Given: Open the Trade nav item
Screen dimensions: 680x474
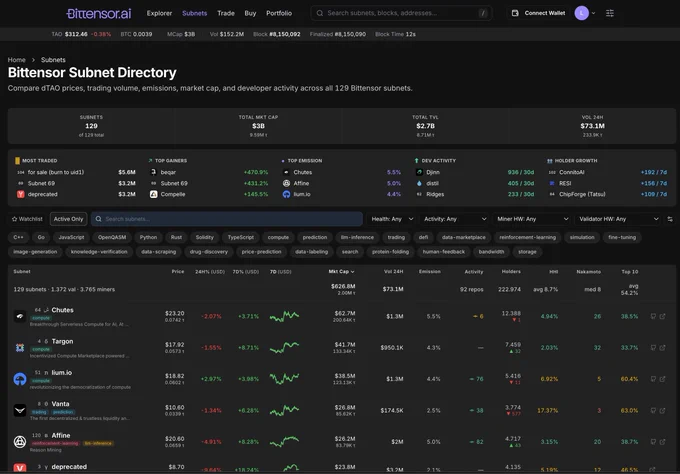Looking at the screenshot, I should (x=226, y=13).
